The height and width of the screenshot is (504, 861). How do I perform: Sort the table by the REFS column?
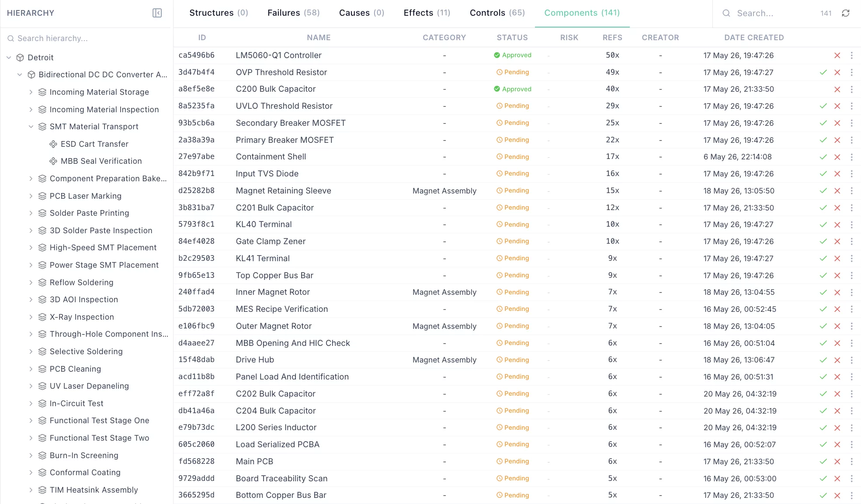pyautogui.click(x=612, y=38)
